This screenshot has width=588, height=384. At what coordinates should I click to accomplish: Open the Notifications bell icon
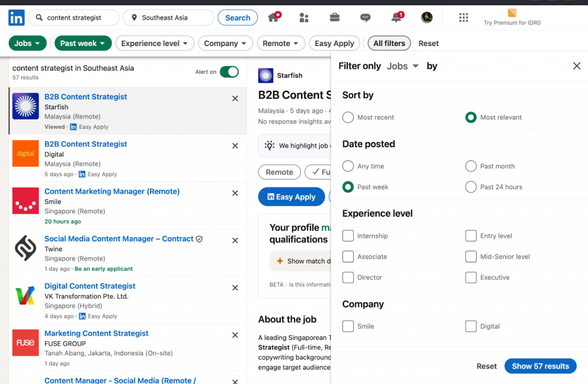click(396, 18)
